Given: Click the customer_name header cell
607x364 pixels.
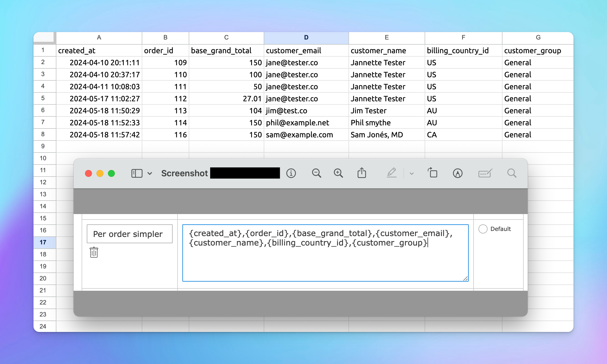Looking at the screenshot, I should click(x=387, y=50).
